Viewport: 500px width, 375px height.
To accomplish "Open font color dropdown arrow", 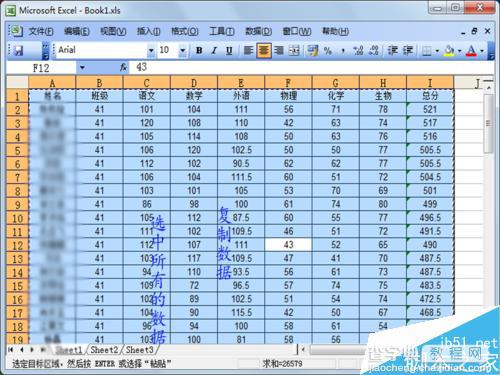I will coord(482,51).
